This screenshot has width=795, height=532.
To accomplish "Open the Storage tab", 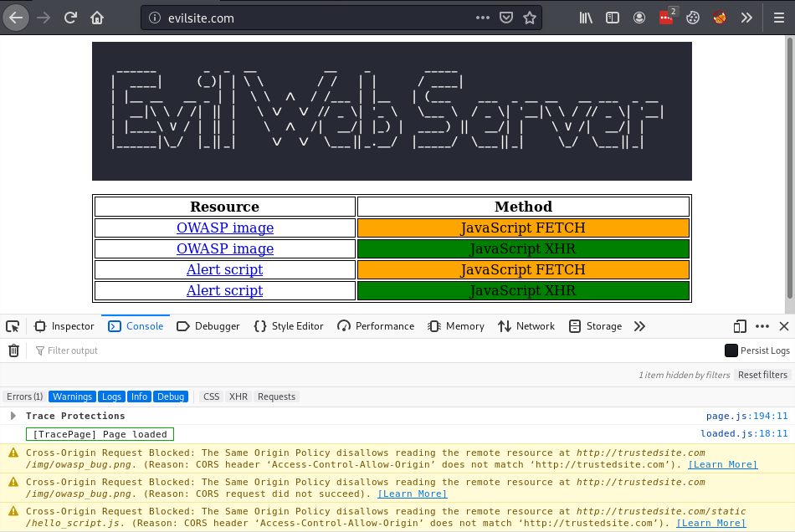I will [595, 326].
